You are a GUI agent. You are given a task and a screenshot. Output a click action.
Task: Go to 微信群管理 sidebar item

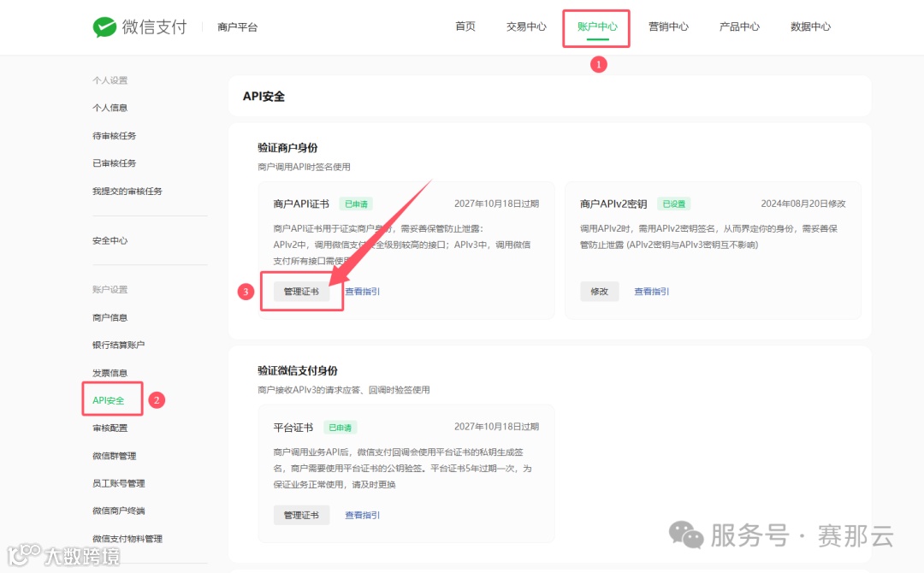click(x=114, y=456)
